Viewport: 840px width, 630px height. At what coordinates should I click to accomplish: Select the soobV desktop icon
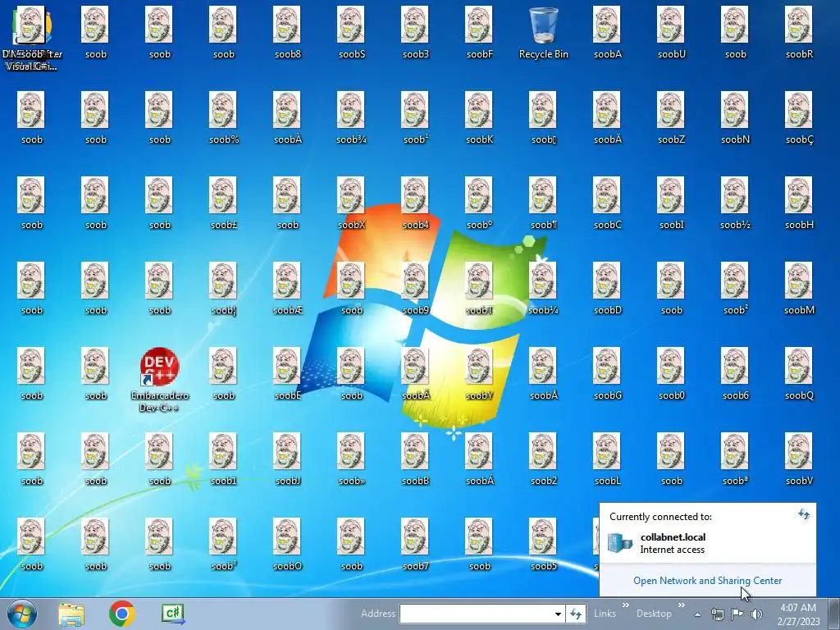tap(799, 459)
